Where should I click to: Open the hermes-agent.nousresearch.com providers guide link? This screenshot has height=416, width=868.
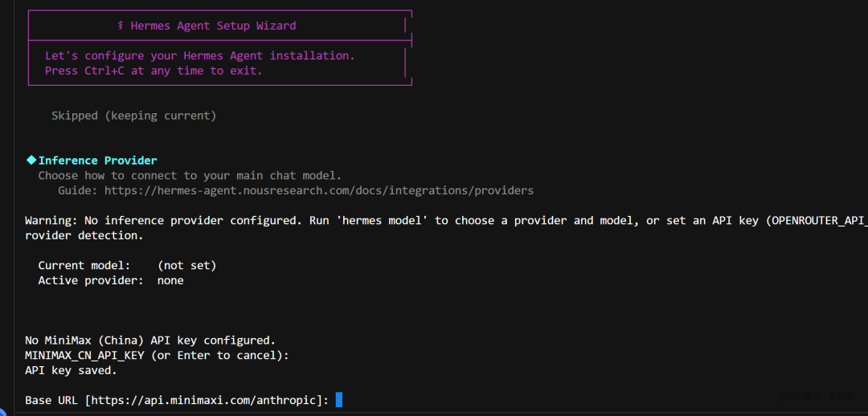pyautogui.click(x=318, y=190)
